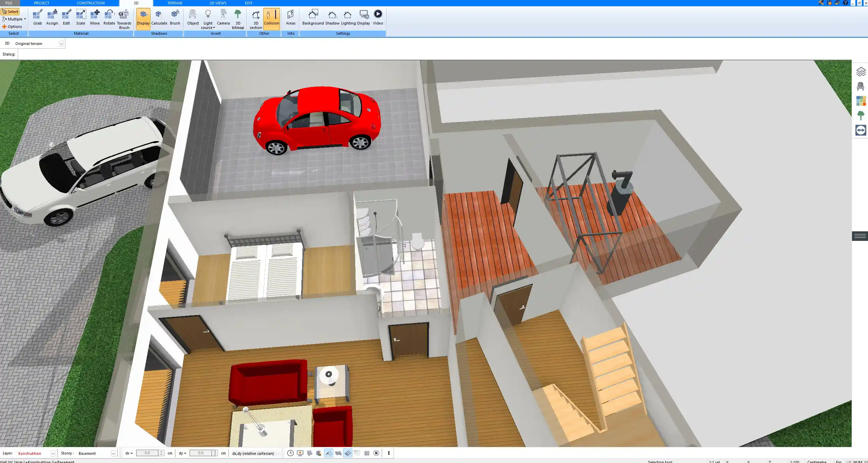The image size is (868, 463).
Task: Click the Select button
Action: (10, 12)
